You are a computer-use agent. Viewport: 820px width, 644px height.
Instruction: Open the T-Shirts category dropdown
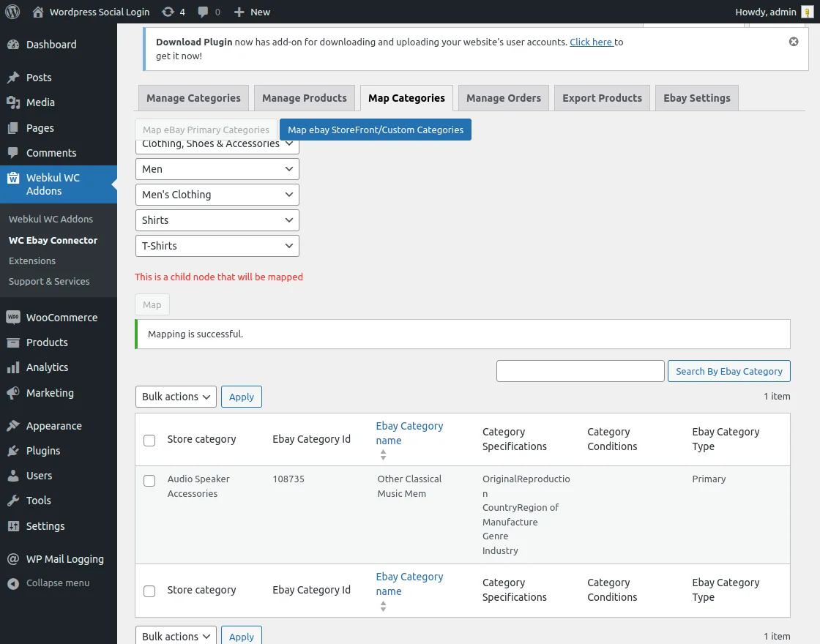(x=217, y=246)
